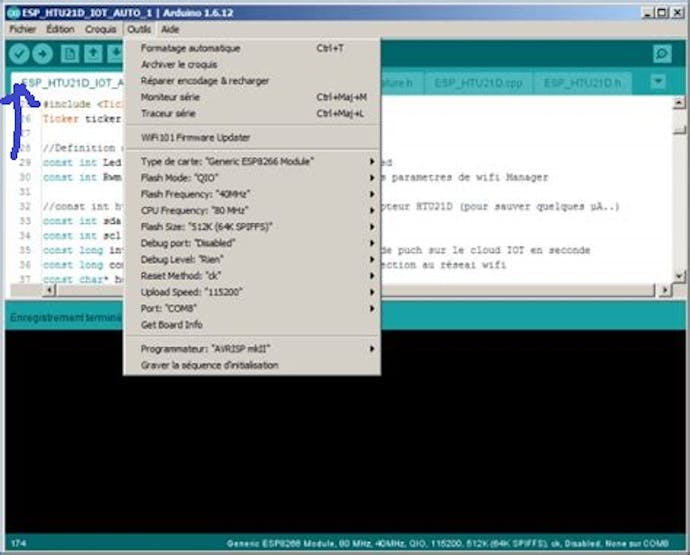Select Réparer encodage & recharger
The image size is (690, 555).
(x=252, y=81)
